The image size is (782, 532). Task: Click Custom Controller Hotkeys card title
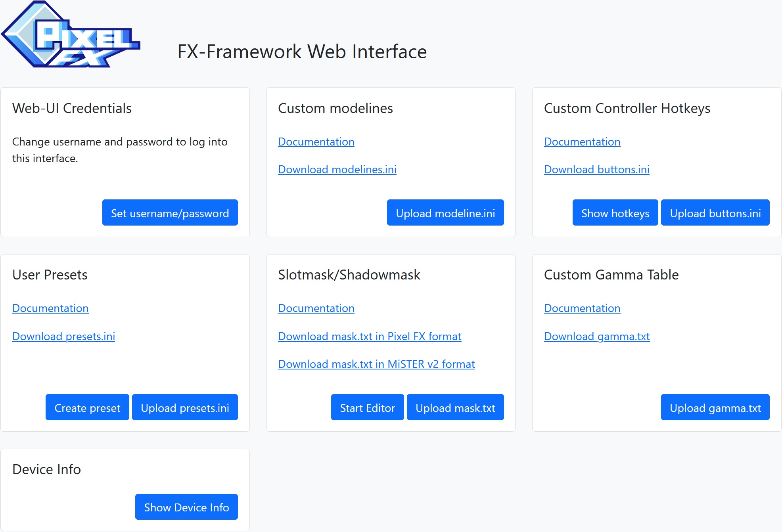(x=627, y=108)
